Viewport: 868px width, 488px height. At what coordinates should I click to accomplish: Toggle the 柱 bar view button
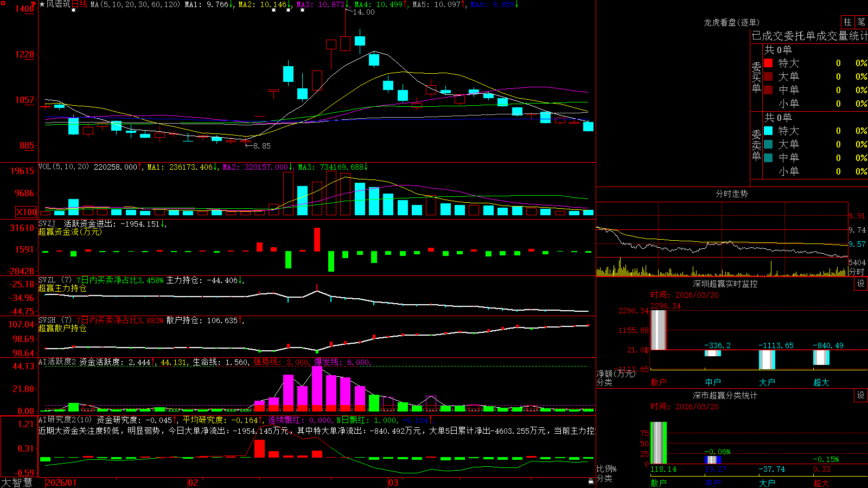click(x=847, y=22)
